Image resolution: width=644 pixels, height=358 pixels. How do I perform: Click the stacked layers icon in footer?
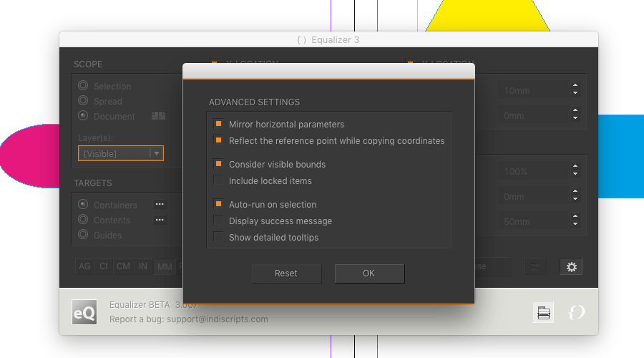543,312
